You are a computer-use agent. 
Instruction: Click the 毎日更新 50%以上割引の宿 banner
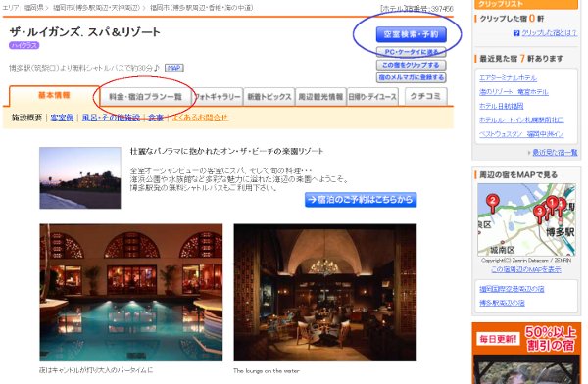click(526, 353)
